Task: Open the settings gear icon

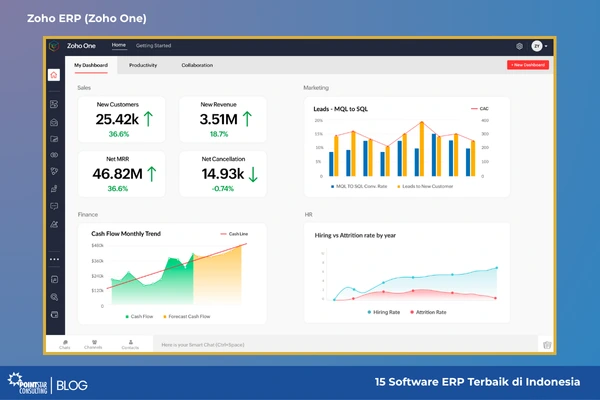Action: [519, 46]
